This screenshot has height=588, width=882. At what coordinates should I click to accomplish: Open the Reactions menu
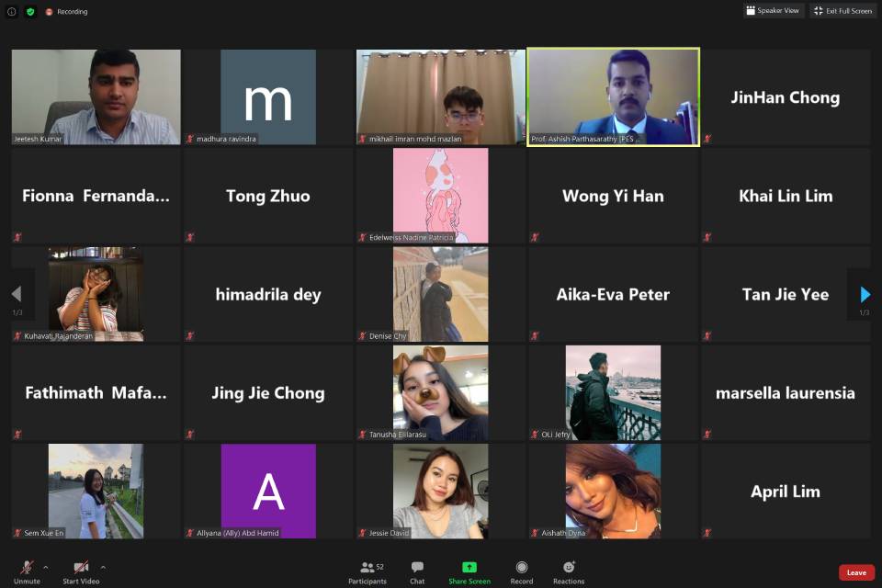(x=569, y=568)
